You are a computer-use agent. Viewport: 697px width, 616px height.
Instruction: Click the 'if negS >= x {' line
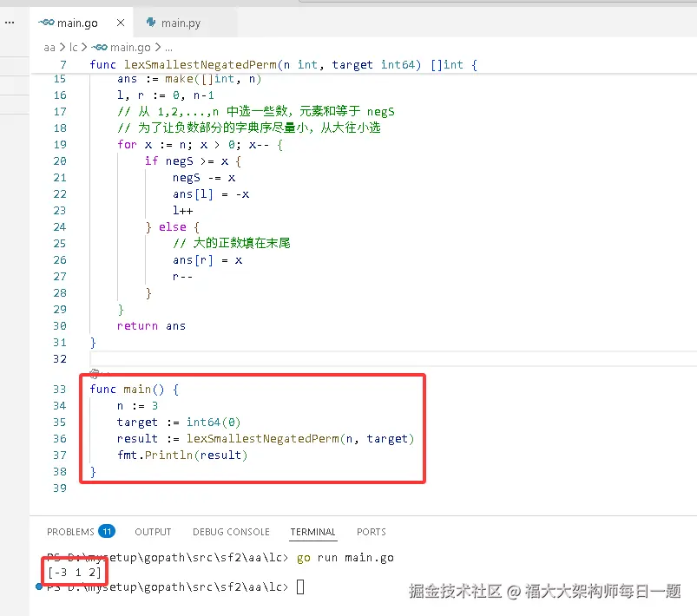[193, 161]
